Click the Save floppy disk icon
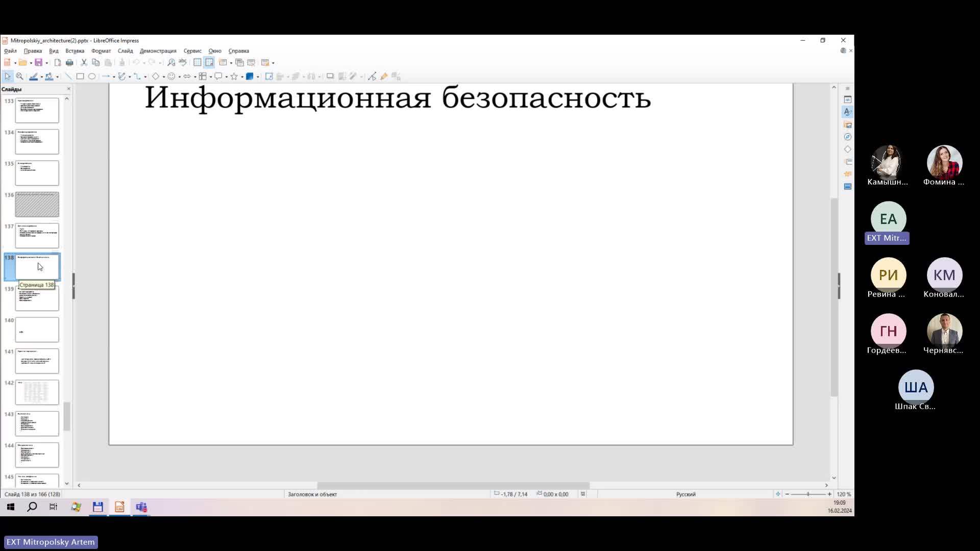 (38, 63)
